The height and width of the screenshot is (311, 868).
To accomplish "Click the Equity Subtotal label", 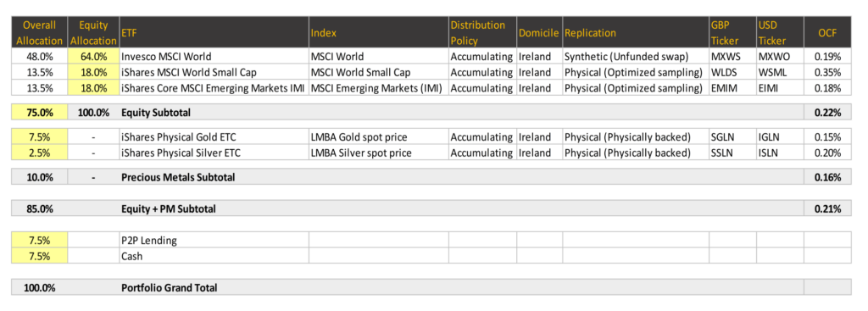I will point(156,113).
